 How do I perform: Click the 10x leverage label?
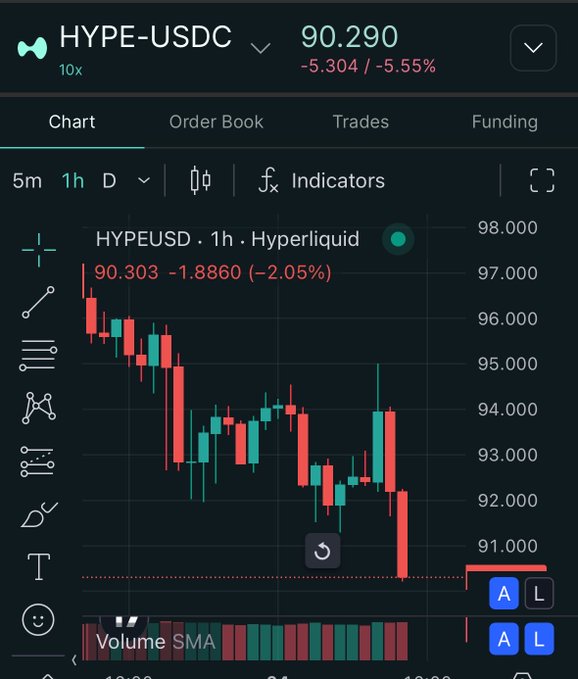point(71,70)
